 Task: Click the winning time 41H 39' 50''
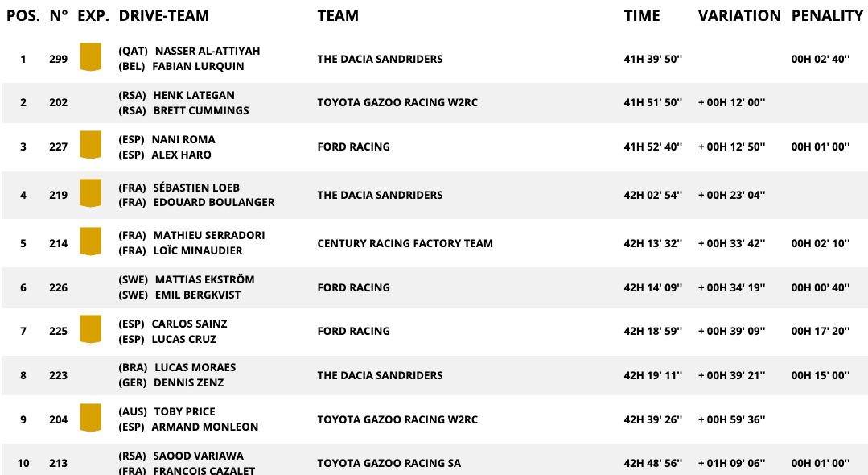coord(652,59)
